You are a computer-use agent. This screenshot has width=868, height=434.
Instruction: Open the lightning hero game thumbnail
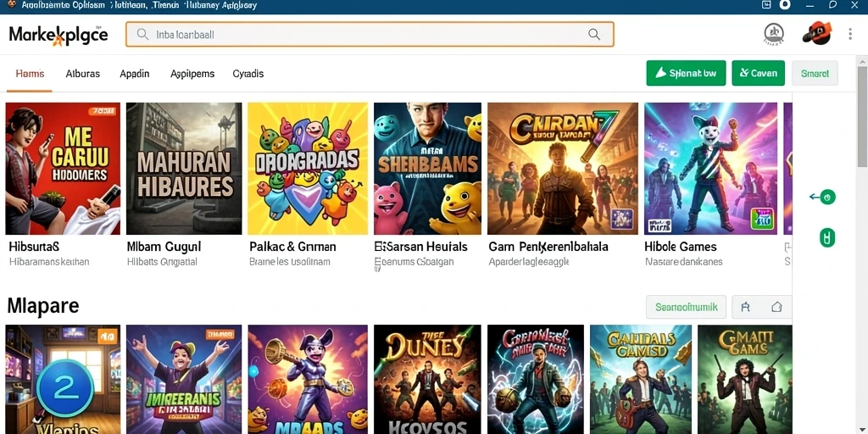(536, 379)
